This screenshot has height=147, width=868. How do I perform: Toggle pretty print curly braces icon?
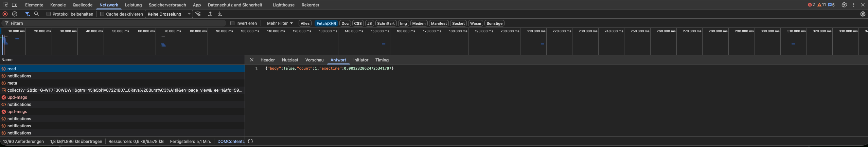250,141
